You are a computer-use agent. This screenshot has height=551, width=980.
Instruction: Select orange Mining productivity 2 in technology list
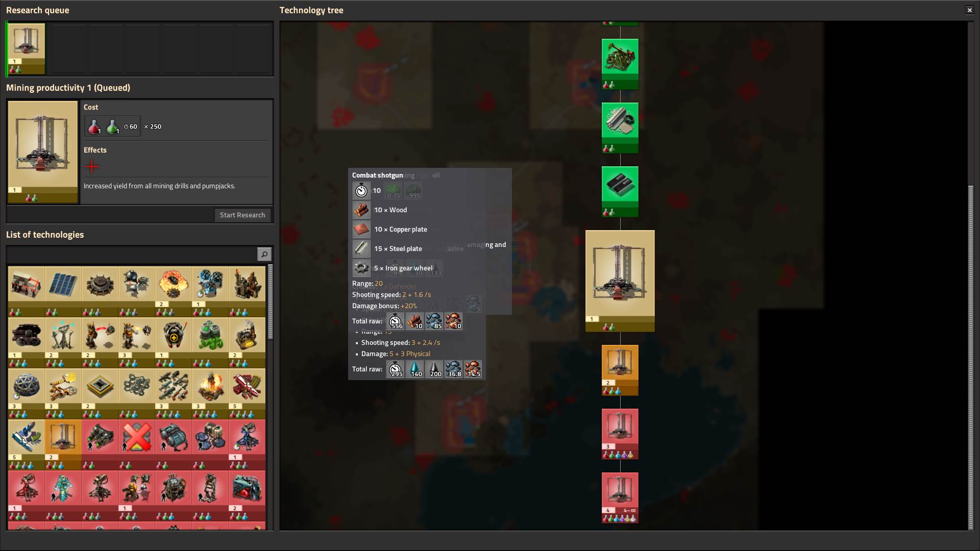63,444
